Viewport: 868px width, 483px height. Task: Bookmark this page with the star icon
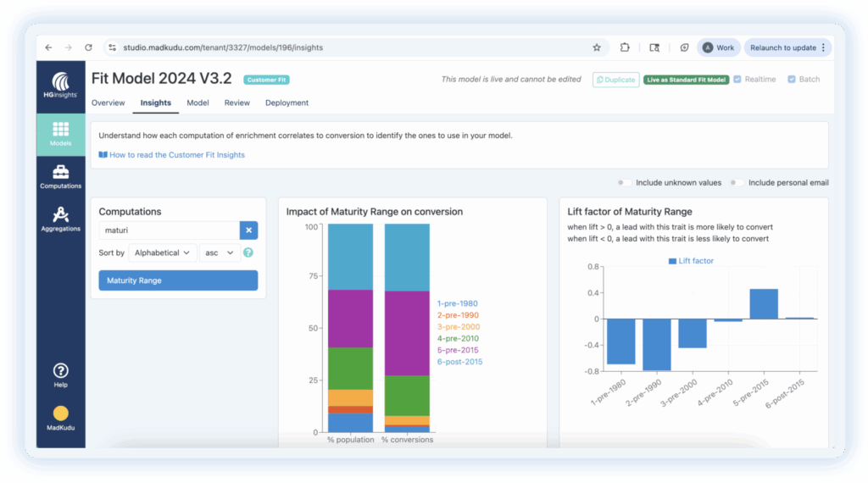pyautogui.click(x=597, y=48)
